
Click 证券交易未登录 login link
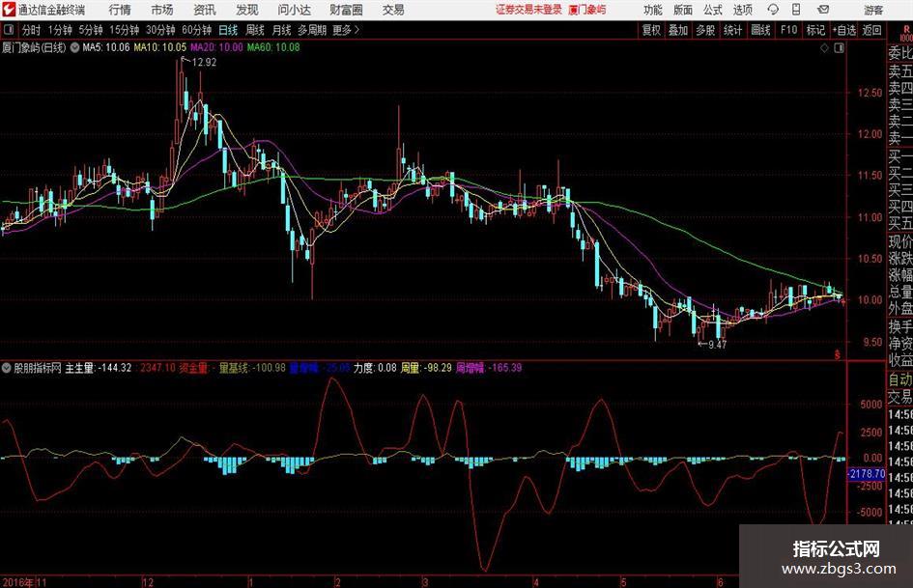click(528, 10)
